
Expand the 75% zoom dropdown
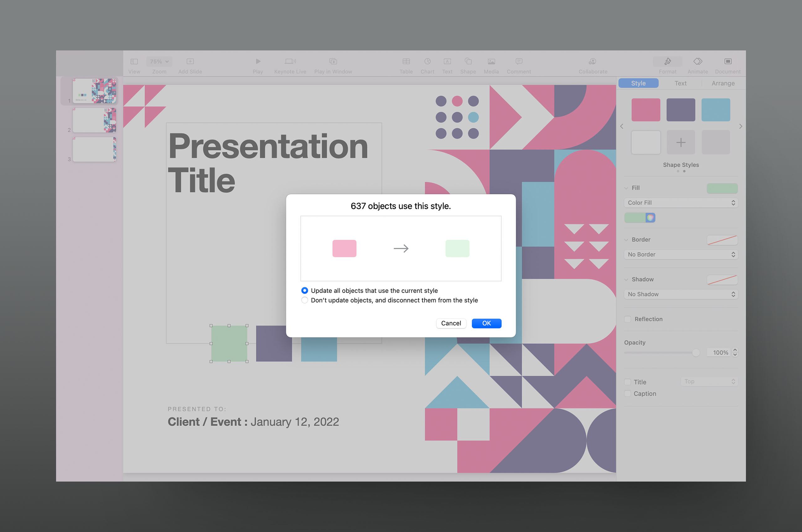pyautogui.click(x=159, y=61)
